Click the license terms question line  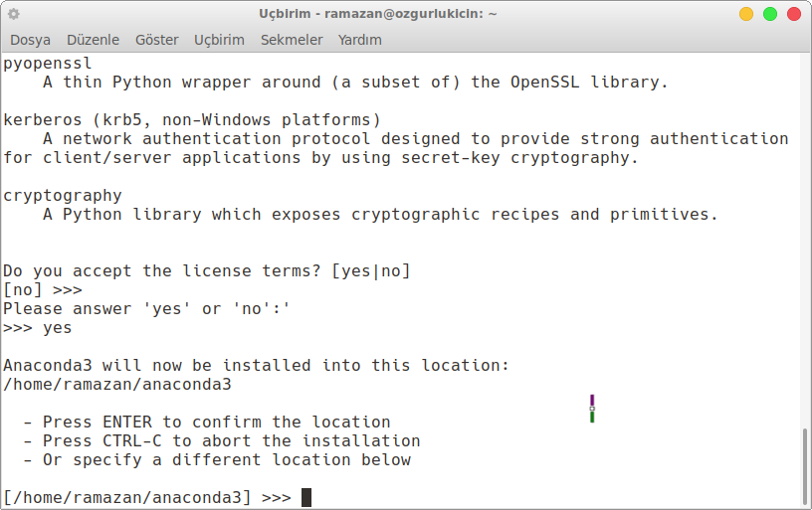(207, 271)
